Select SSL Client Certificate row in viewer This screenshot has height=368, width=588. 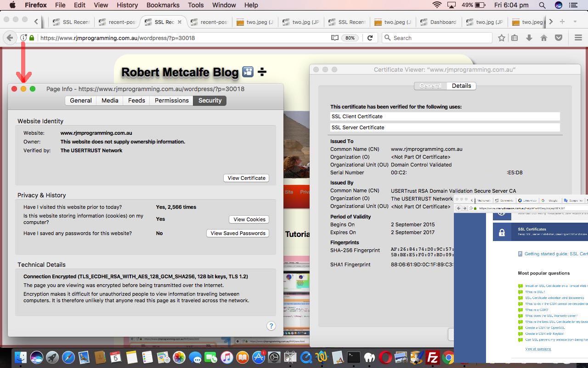click(x=445, y=116)
